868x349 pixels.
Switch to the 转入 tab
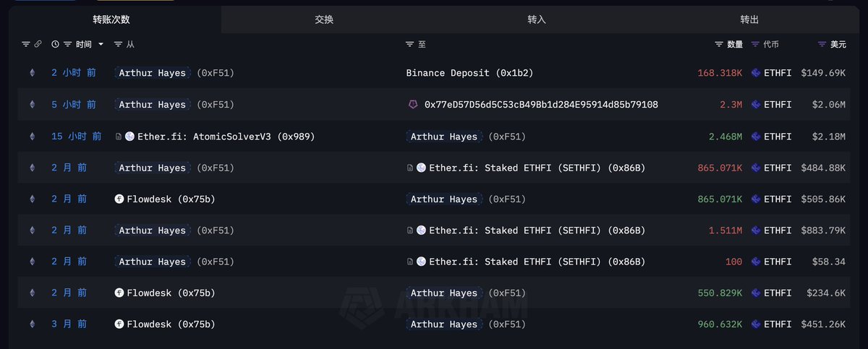tap(537, 20)
